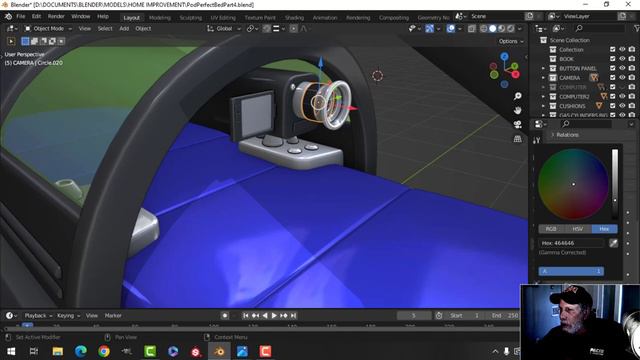Viewport: 640px width, 360px height.
Task: Uncheck the CUSHIONS collection checkbox
Action: [x=612, y=106]
